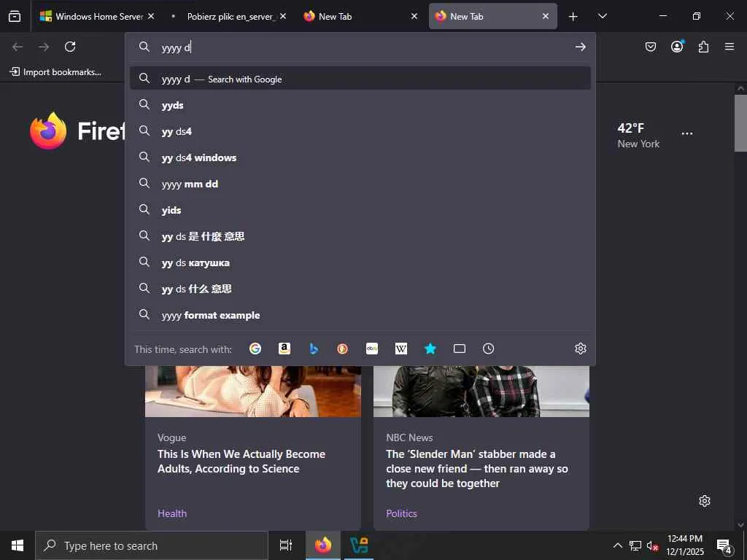The height and width of the screenshot is (560, 747).
Task: Reload the current page
Action: (70, 47)
